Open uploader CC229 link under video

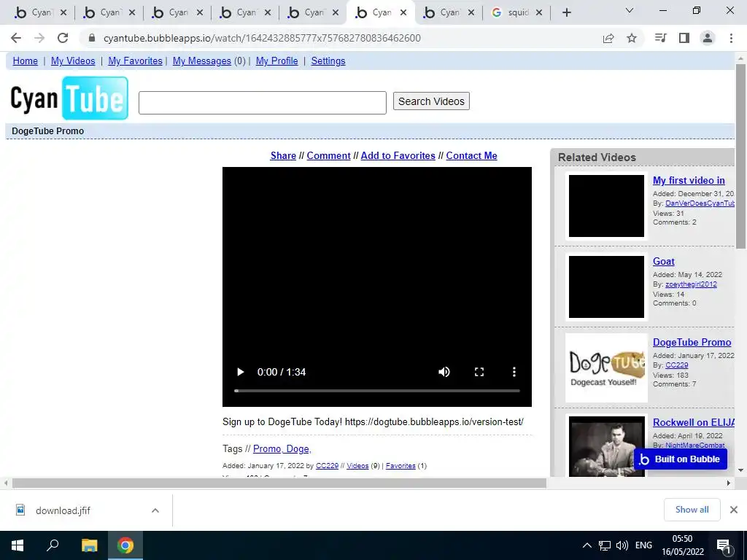tap(327, 466)
